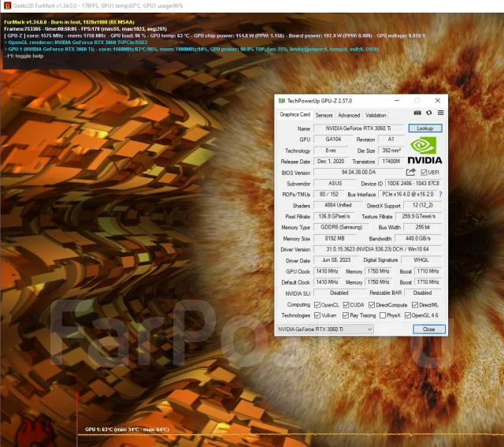
Task: Click the Lookup button
Action: pos(425,128)
